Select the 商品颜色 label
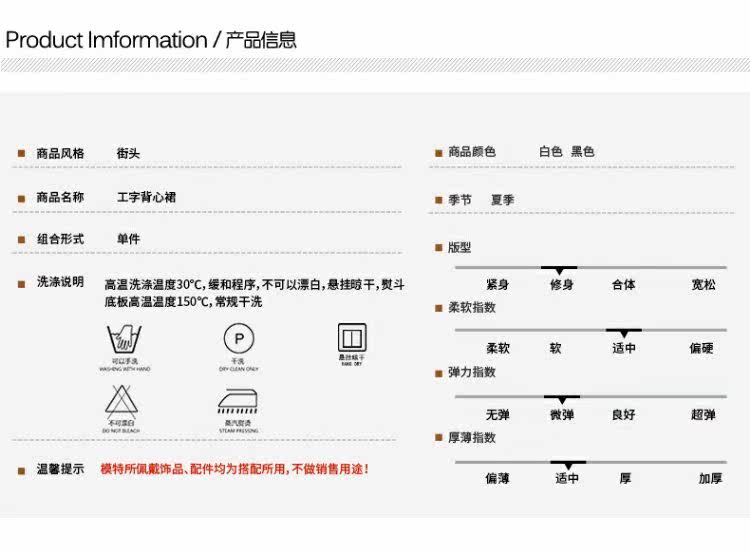This screenshot has height=553, width=750. coord(472,152)
